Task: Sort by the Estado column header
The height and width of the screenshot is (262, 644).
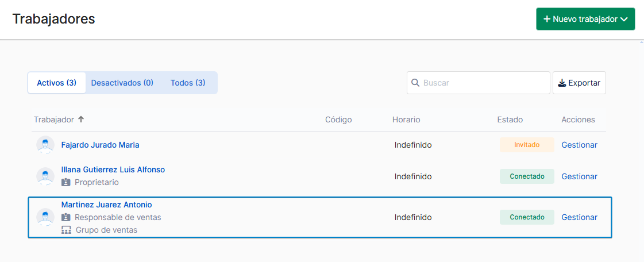Action: (510, 120)
